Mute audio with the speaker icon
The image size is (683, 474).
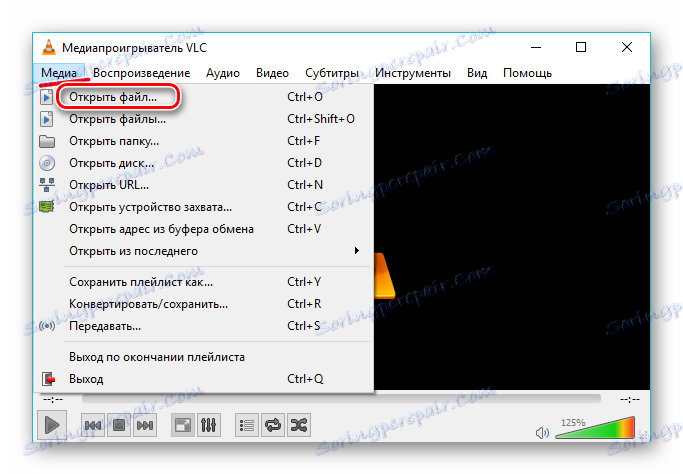542,433
